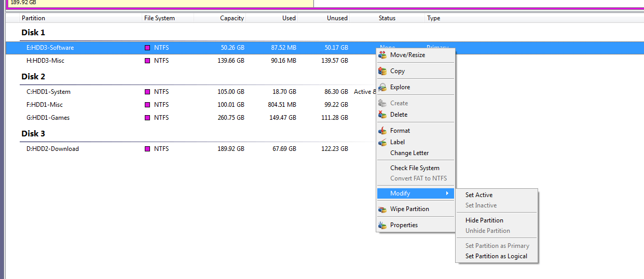
Task: Sort by File System column header
Action: [168, 18]
